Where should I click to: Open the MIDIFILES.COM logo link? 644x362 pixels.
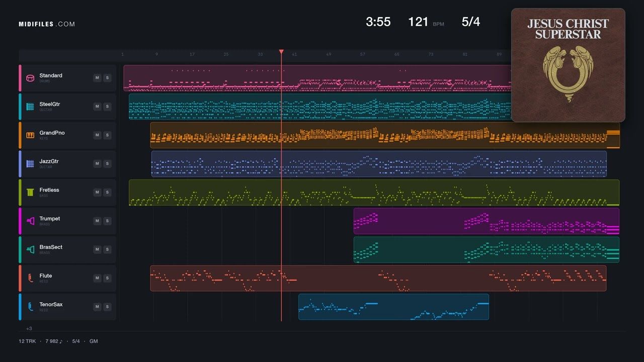point(47,24)
